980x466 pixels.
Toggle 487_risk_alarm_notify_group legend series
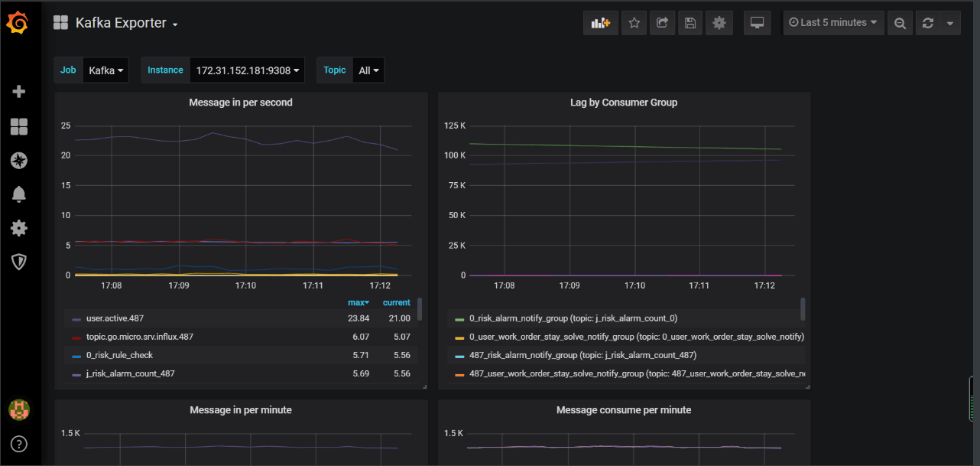point(583,355)
